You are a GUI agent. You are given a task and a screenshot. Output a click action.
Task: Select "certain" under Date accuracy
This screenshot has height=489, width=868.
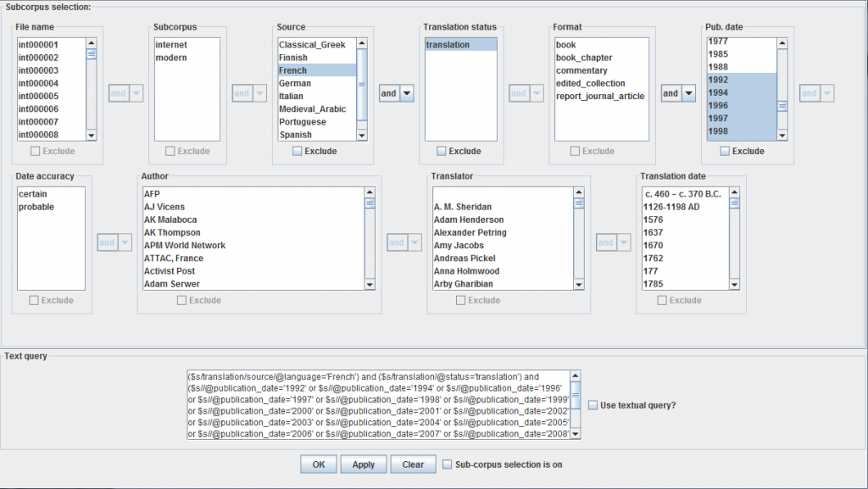[x=34, y=193]
